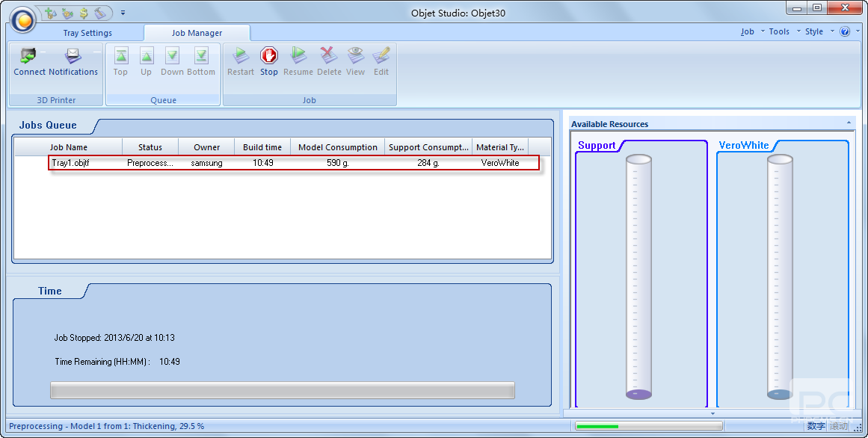The image size is (868, 438).
Task: Click the Restart job icon
Action: pyautogui.click(x=240, y=56)
